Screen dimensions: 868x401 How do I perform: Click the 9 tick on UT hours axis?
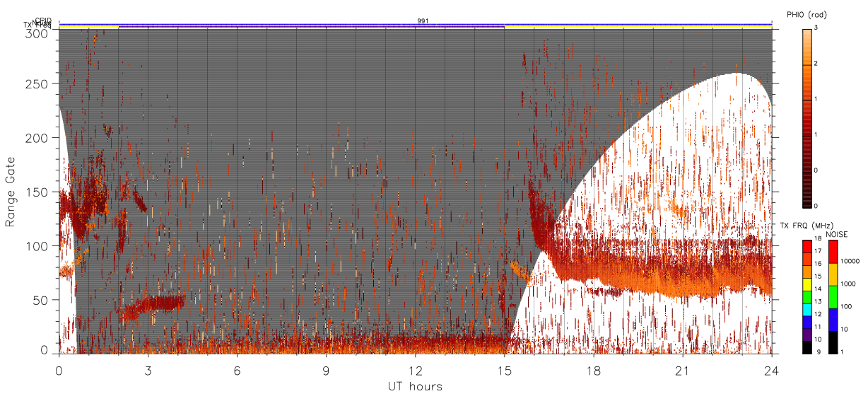coord(326,371)
